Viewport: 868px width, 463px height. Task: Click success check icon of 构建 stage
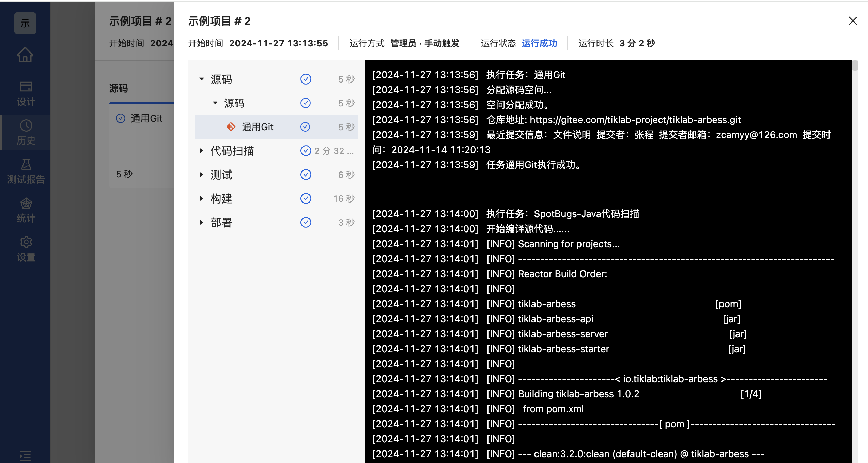(x=306, y=198)
